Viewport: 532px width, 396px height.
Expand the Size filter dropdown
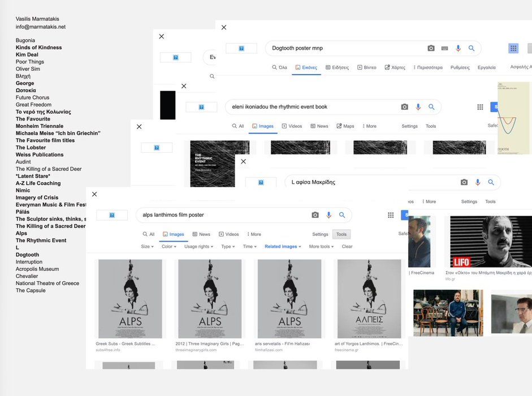pos(148,247)
